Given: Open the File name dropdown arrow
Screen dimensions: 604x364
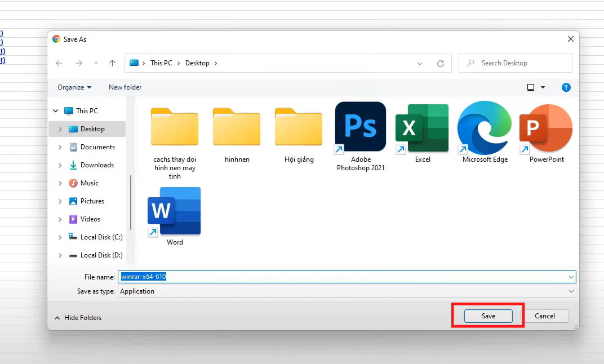Looking at the screenshot, I should pyautogui.click(x=571, y=277).
